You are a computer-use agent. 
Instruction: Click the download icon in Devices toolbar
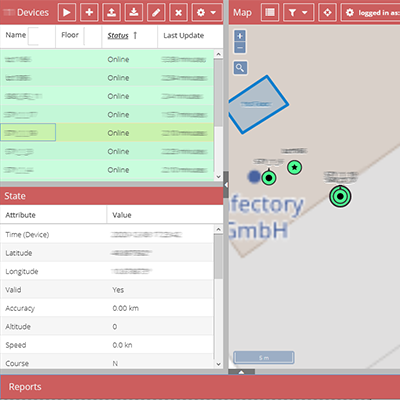coord(134,12)
